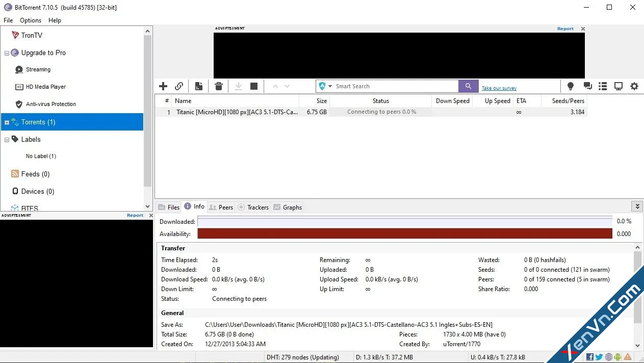This screenshot has width=644, height=363.
Task: Select the Titanic [MicroHD] torrent row
Action: pyautogui.click(x=371, y=112)
